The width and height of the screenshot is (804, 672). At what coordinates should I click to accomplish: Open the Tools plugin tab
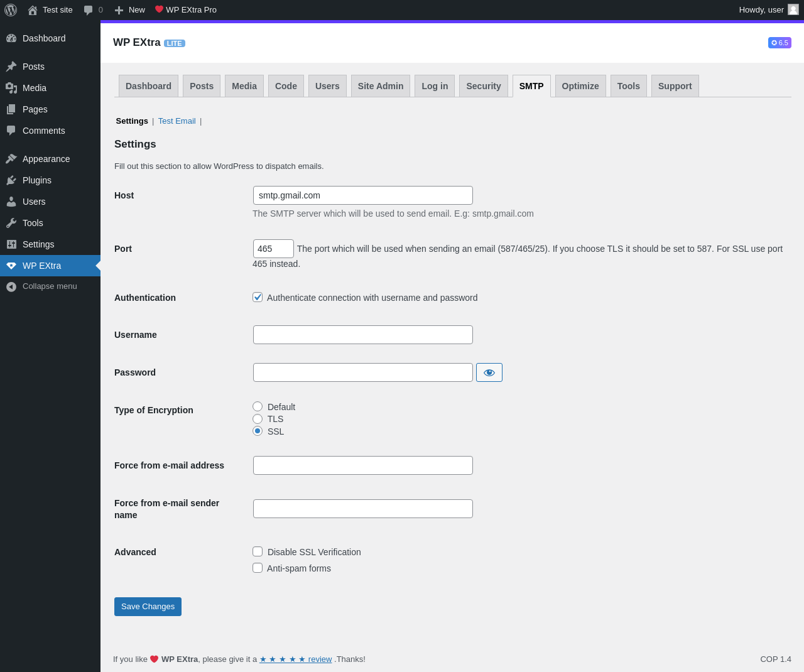629,86
